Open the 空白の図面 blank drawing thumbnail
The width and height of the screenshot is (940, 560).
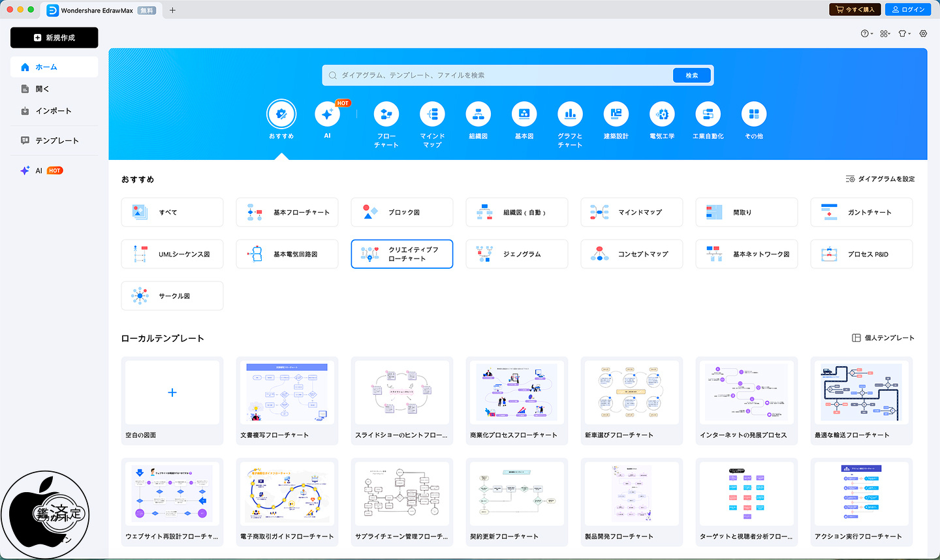(172, 393)
